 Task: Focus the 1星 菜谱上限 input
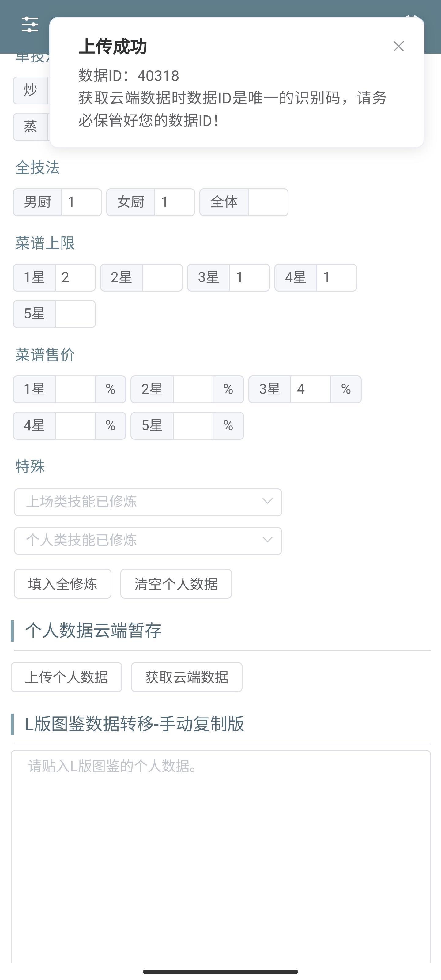point(75,277)
